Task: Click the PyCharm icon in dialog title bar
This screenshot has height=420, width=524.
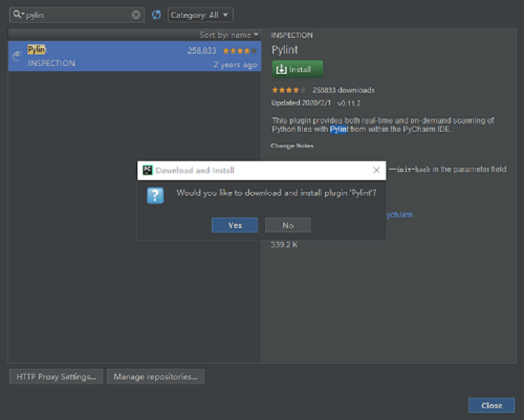Action: click(147, 170)
